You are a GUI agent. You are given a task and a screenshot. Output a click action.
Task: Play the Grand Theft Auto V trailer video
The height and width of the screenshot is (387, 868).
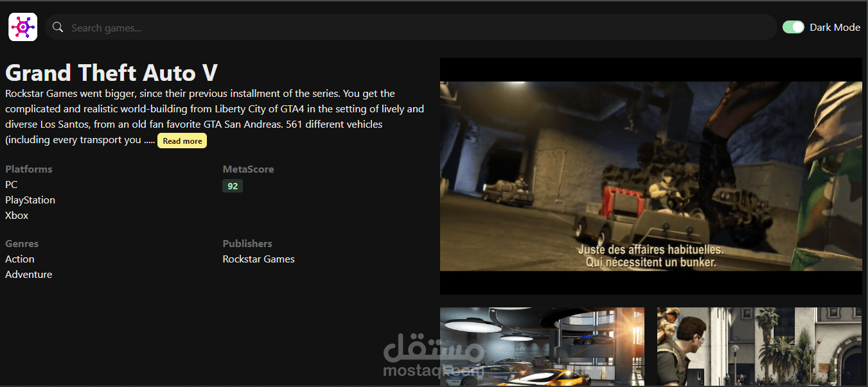click(x=651, y=176)
